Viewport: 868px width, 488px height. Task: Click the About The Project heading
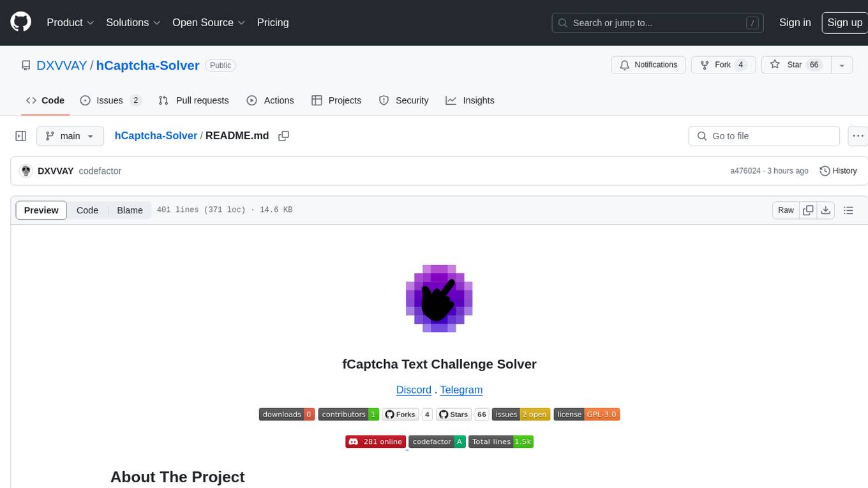[177, 477]
